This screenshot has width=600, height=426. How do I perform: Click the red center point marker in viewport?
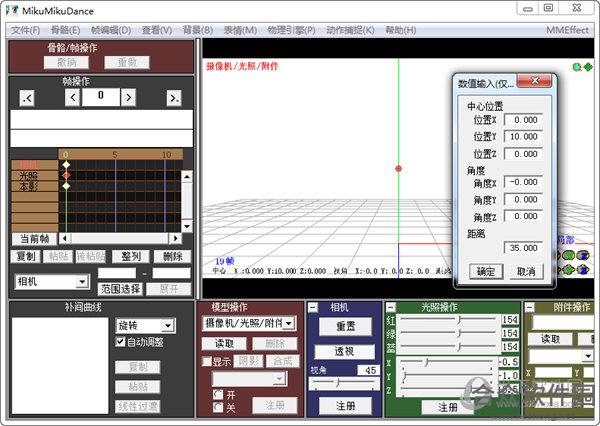click(x=398, y=168)
